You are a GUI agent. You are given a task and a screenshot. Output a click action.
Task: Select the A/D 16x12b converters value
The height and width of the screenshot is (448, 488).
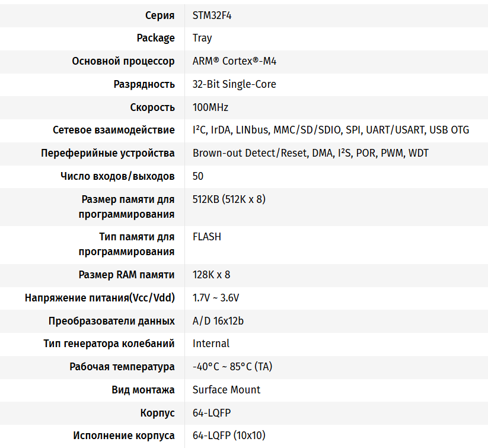pyautogui.click(x=218, y=321)
